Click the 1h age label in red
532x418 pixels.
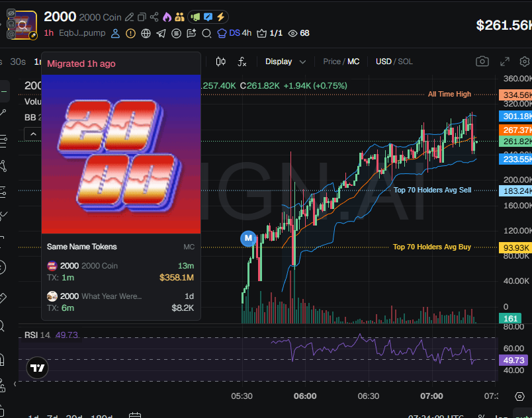pyautogui.click(x=48, y=33)
